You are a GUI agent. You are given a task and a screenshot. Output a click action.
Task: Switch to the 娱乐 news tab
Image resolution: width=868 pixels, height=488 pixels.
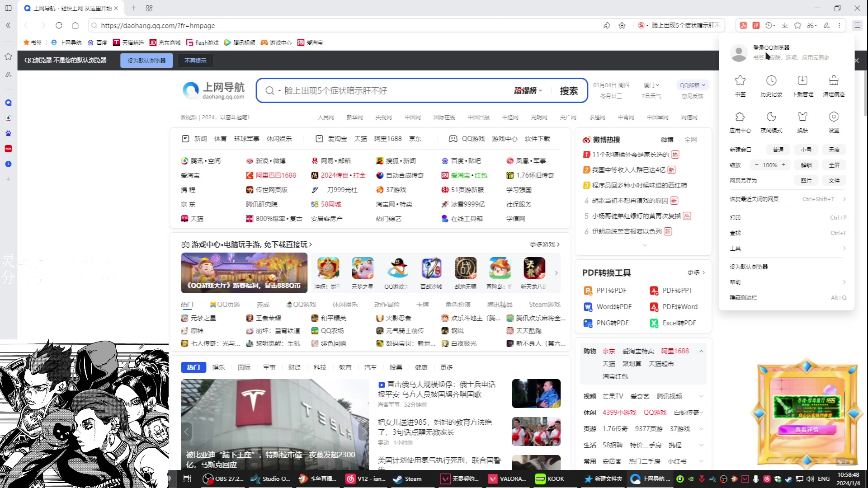pos(219,367)
